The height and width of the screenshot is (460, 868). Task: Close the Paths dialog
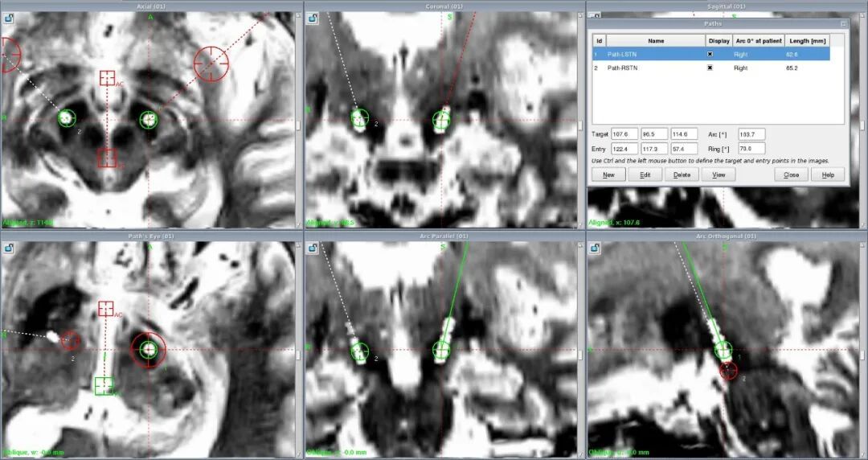click(x=791, y=175)
